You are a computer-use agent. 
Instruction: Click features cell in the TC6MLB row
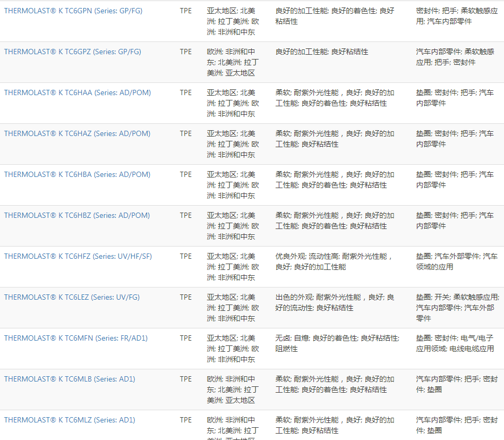[x=335, y=384]
